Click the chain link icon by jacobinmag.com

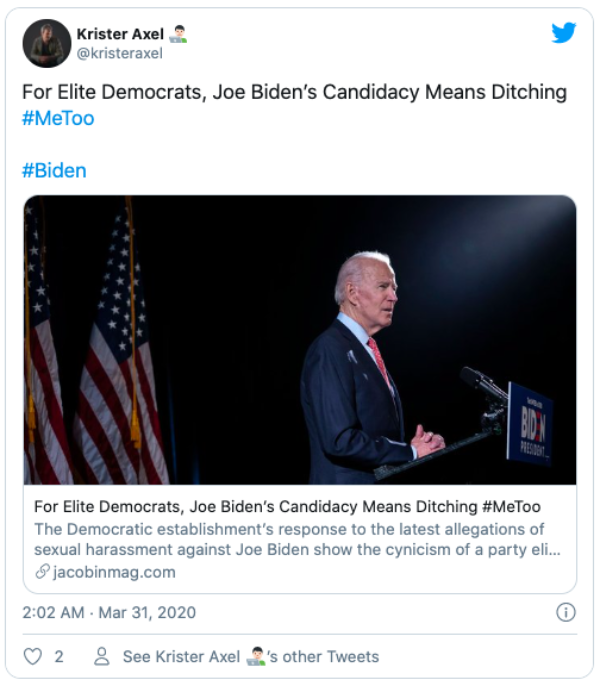42,572
